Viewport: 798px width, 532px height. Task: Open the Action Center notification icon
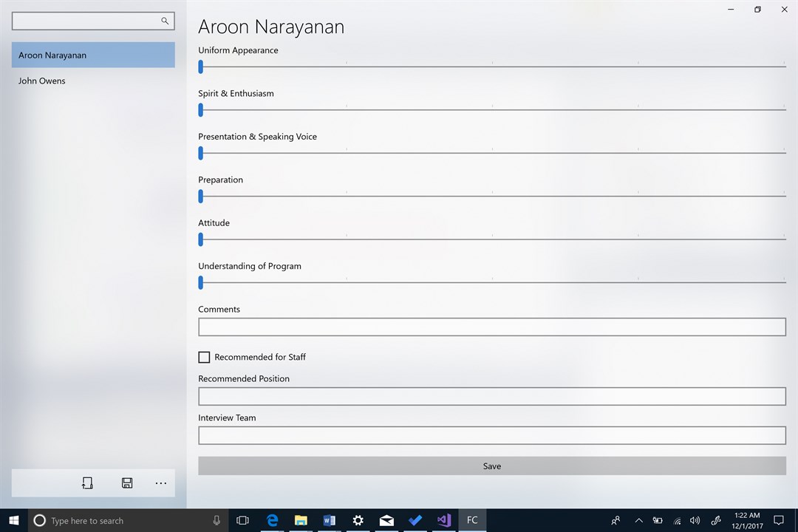tap(779, 520)
